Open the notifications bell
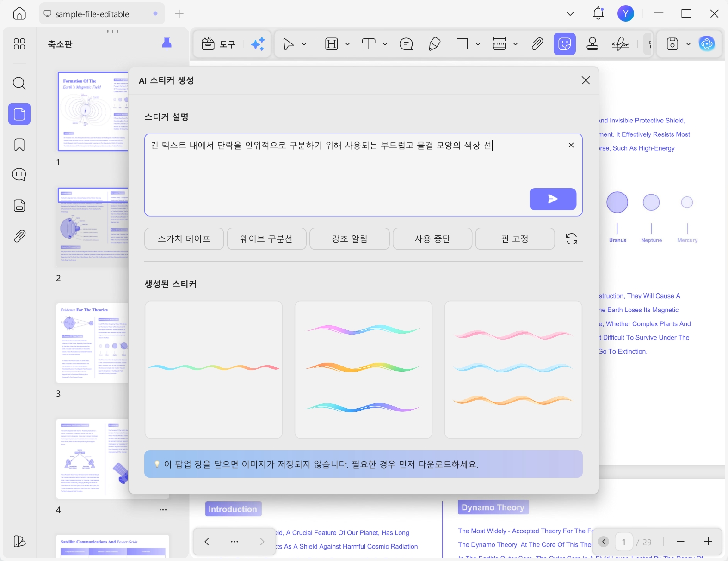Viewport: 728px width, 561px height. 598,13
